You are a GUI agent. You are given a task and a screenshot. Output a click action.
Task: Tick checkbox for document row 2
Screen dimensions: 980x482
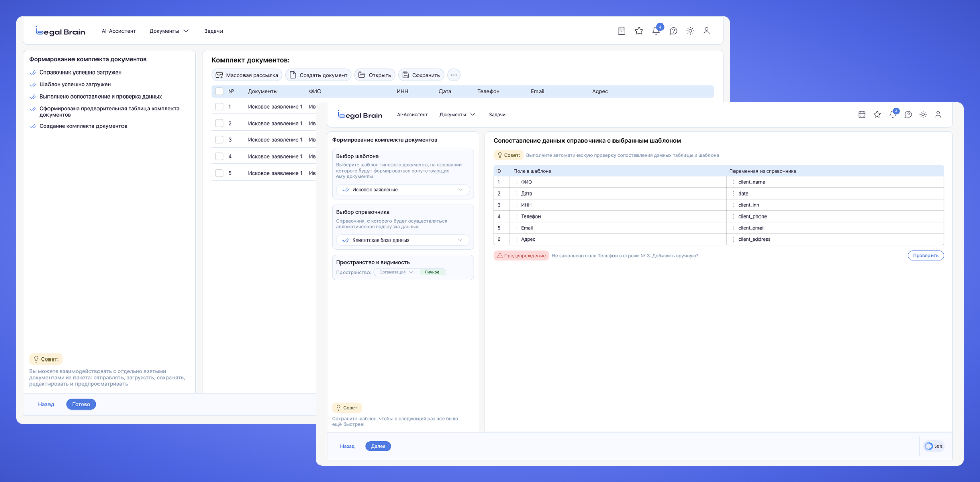pyautogui.click(x=219, y=123)
